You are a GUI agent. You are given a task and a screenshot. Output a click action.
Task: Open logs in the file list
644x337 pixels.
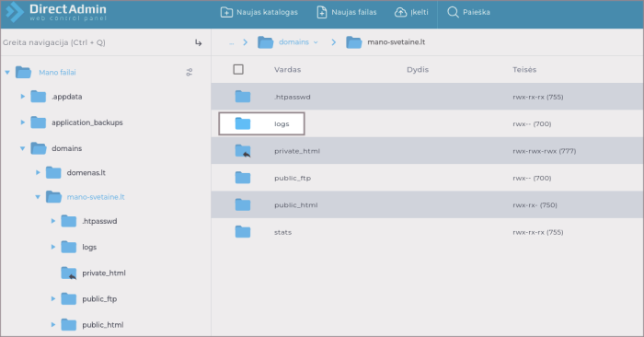[x=282, y=124]
